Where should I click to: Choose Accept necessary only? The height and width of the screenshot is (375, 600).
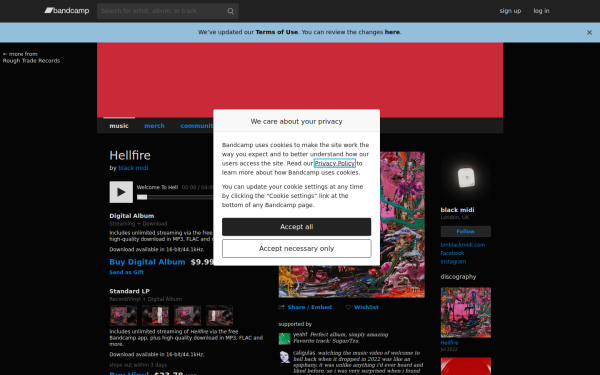pos(296,249)
